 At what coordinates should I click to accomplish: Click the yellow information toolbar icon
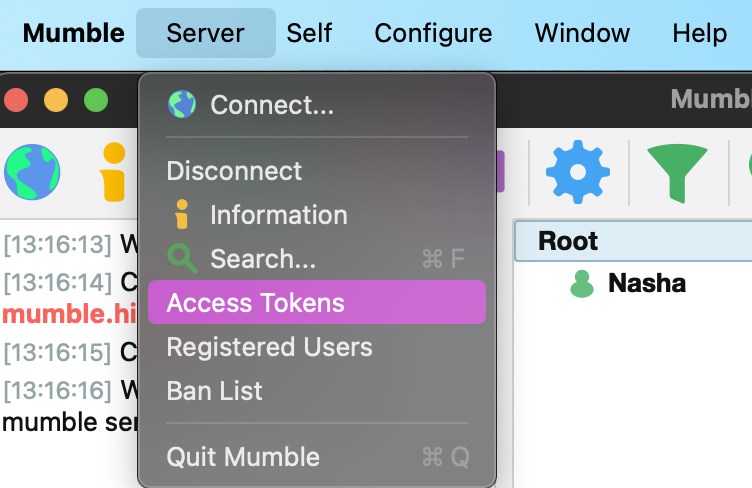pos(113,171)
